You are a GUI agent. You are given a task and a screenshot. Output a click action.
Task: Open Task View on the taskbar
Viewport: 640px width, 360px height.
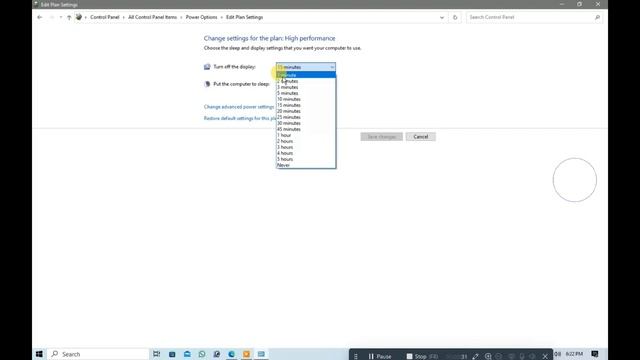point(156,354)
